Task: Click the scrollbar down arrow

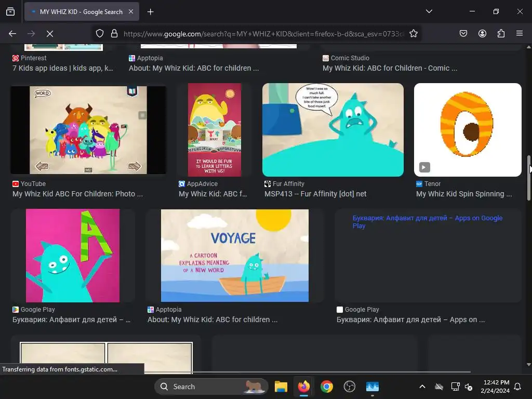Action: click(x=528, y=365)
